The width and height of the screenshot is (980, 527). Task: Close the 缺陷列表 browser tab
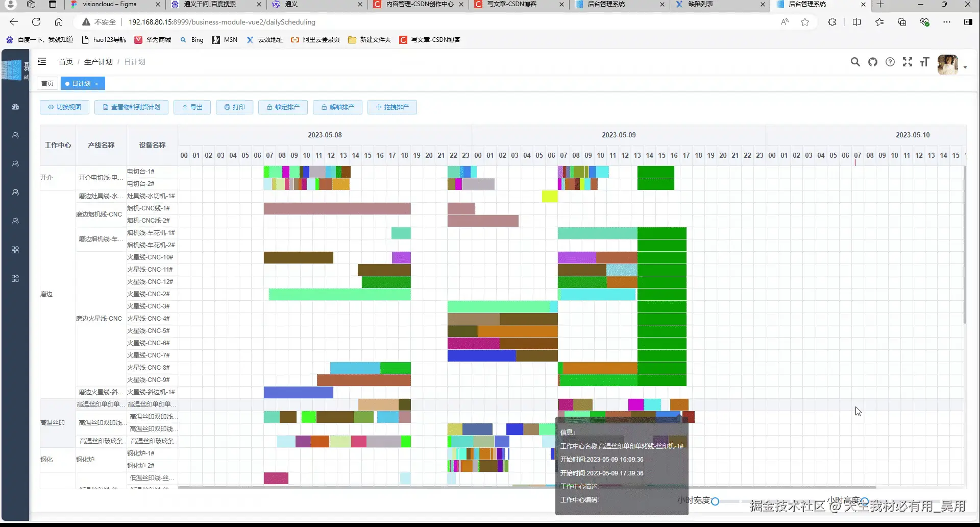(763, 4)
